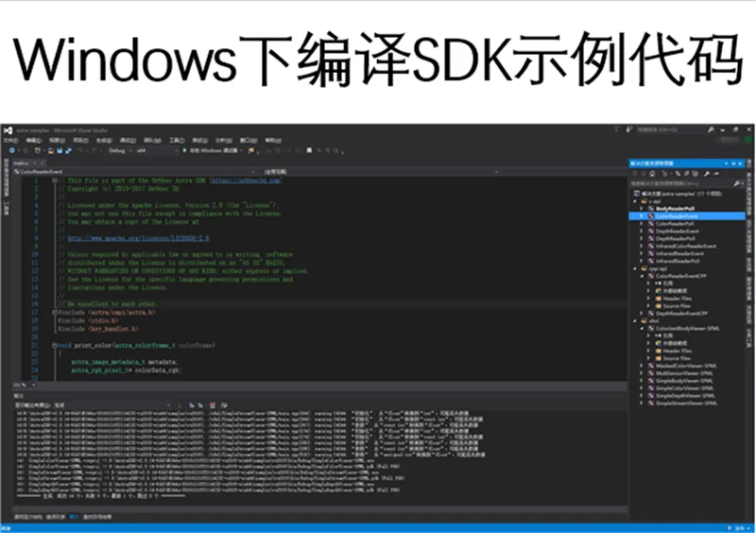The width and height of the screenshot is (756, 533).
Task: Select the DepthReaderPoll project
Action: tap(675, 239)
